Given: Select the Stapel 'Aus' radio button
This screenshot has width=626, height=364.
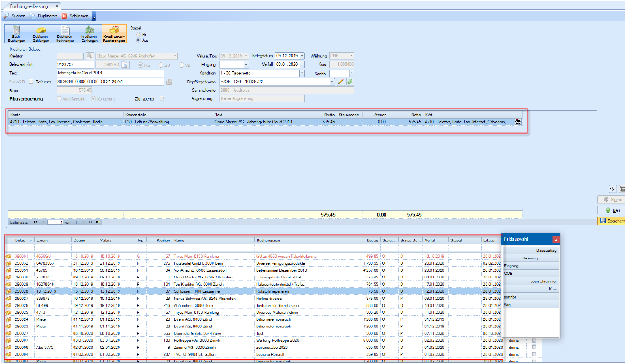Looking at the screenshot, I should click(x=139, y=40).
